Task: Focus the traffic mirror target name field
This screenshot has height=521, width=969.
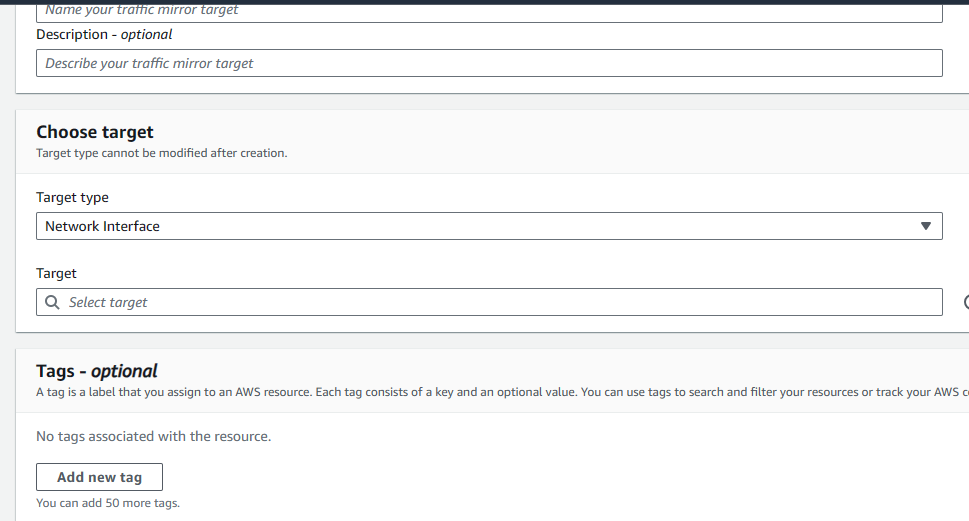Action: tap(489, 11)
